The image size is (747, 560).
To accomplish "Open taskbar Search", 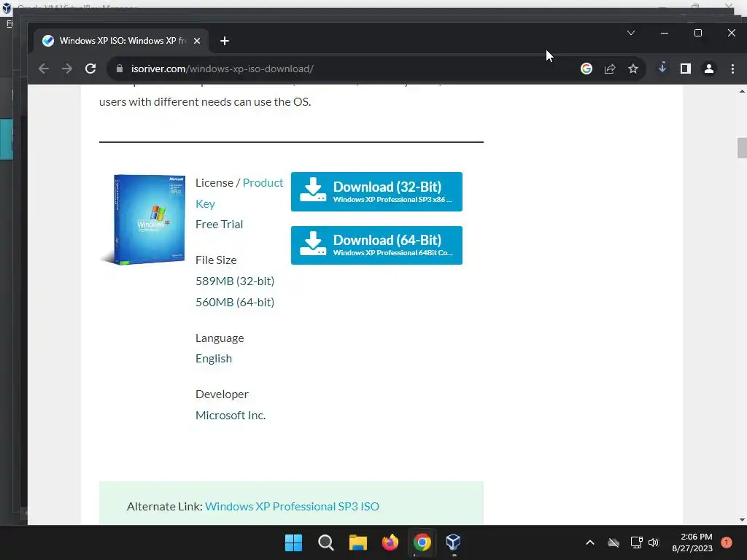I will pyautogui.click(x=326, y=542).
